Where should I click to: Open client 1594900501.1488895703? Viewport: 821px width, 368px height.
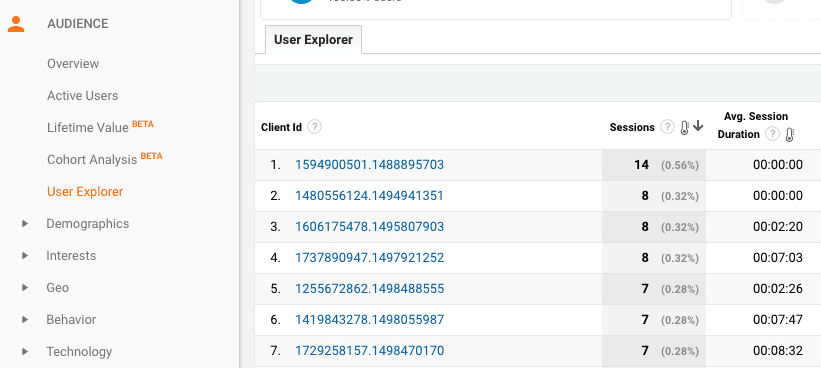369,165
